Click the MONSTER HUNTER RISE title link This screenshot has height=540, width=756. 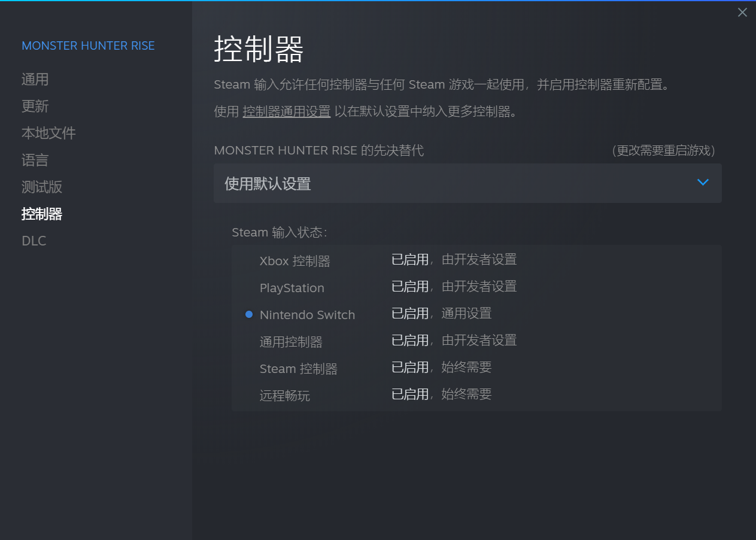(x=88, y=46)
